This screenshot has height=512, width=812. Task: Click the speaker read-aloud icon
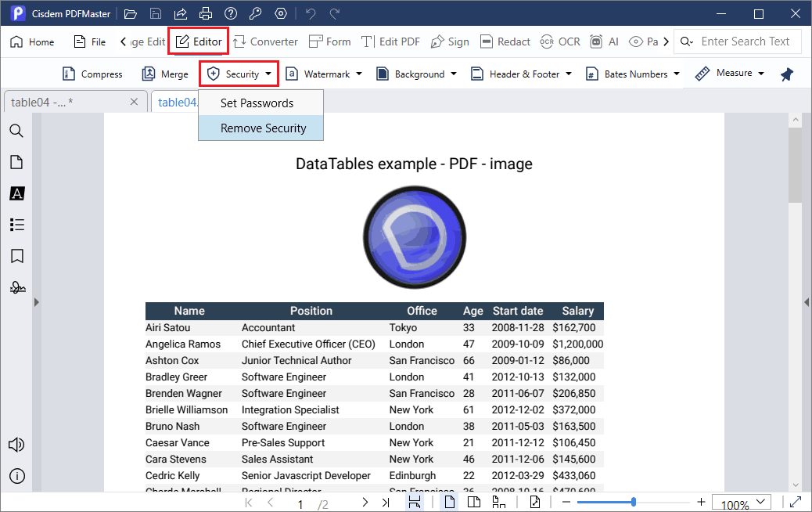[x=16, y=445]
